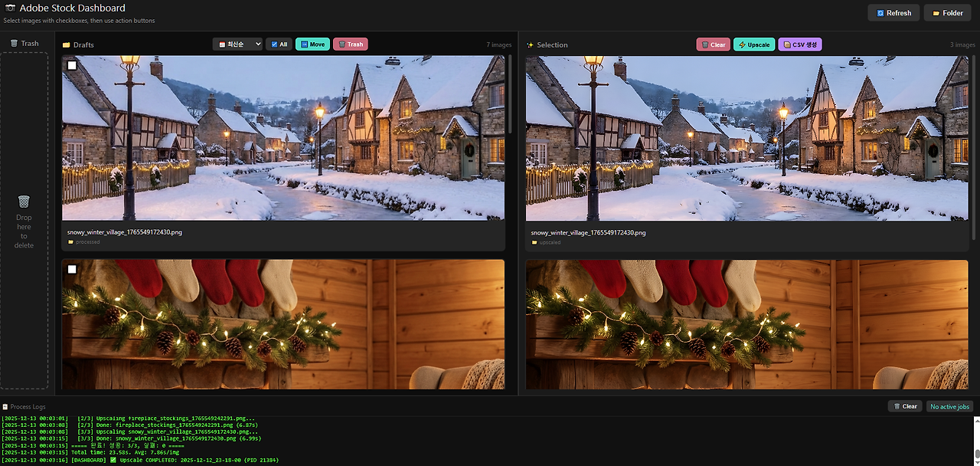Click the No active jobs status badge

[x=949, y=406]
